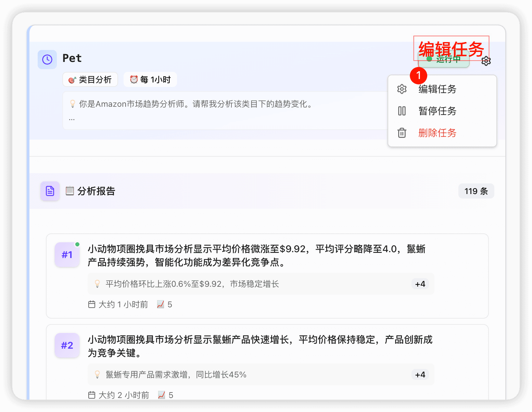Expand the +4 insights badge on report #1

click(x=420, y=284)
